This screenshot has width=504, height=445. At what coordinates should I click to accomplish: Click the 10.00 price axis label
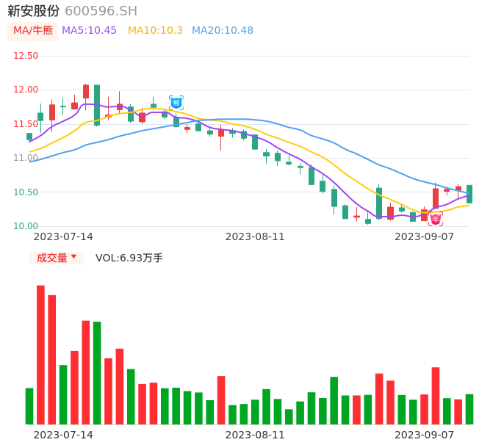pyautogui.click(x=26, y=226)
